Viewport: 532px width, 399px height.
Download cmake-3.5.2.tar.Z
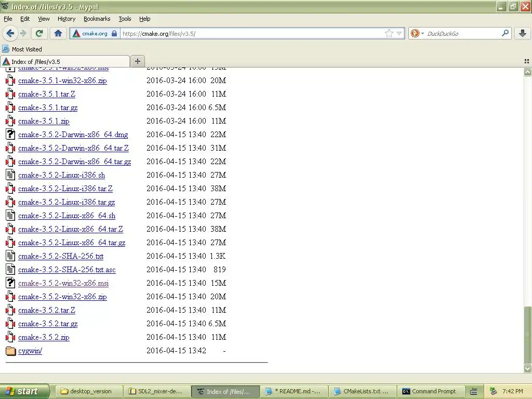tap(47, 311)
